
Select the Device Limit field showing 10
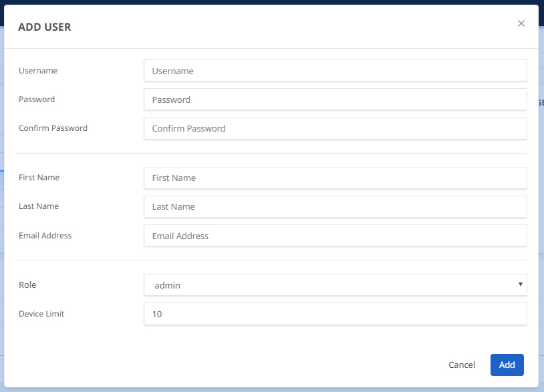point(335,314)
